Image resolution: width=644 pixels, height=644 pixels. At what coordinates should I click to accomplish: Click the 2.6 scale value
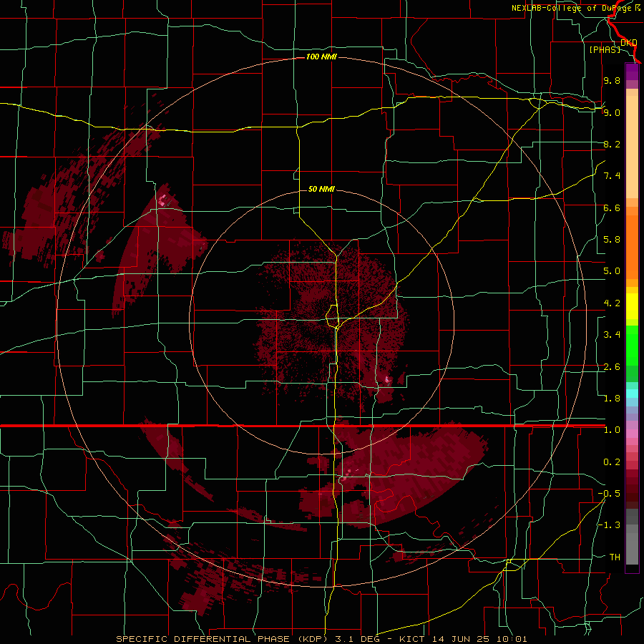click(x=612, y=367)
